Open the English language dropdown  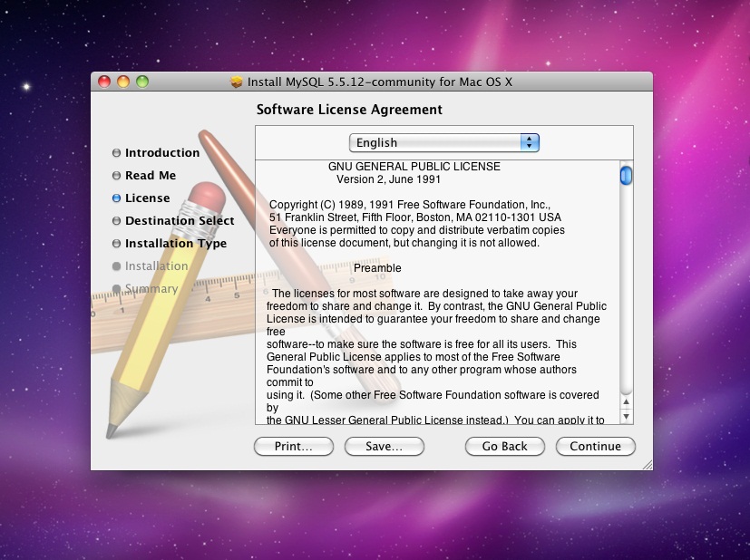[x=444, y=143]
